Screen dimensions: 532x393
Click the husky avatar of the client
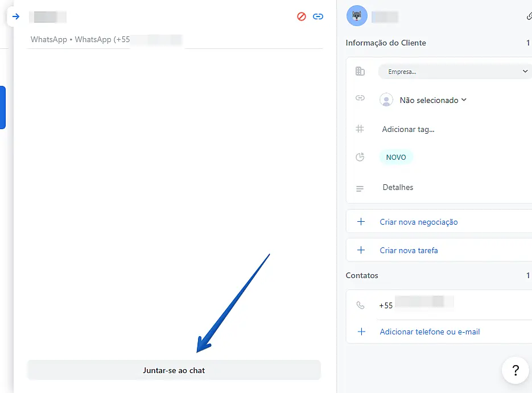coord(357,15)
